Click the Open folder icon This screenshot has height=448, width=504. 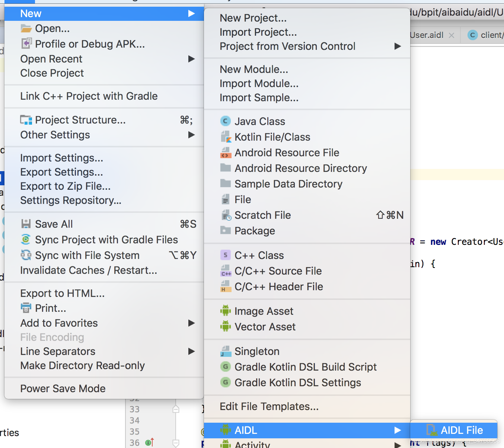tap(26, 28)
